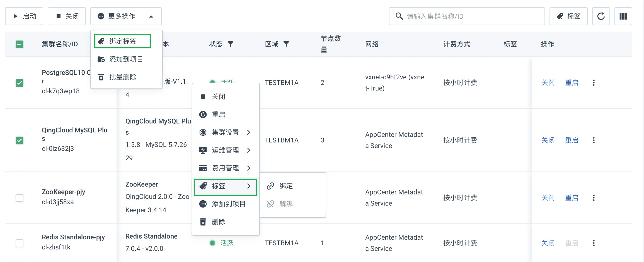Open the 区域 column filter
This screenshot has height=262, width=644.
(286, 44)
